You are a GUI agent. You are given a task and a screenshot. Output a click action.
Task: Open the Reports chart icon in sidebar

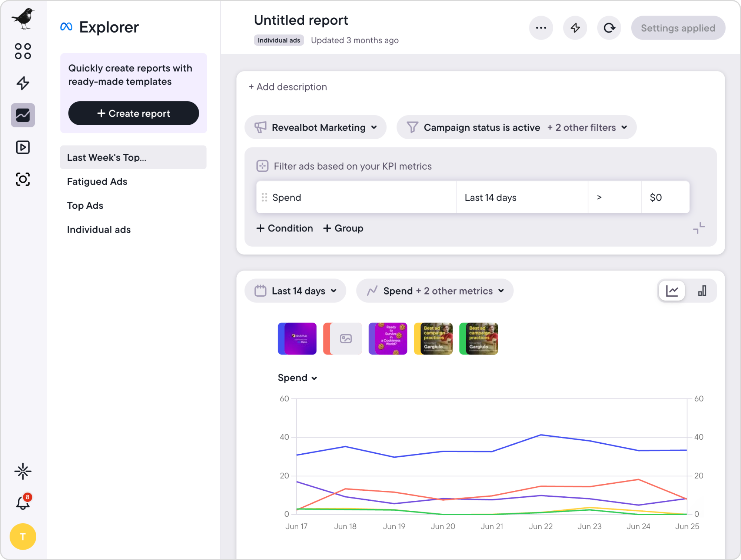click(23, 115)
